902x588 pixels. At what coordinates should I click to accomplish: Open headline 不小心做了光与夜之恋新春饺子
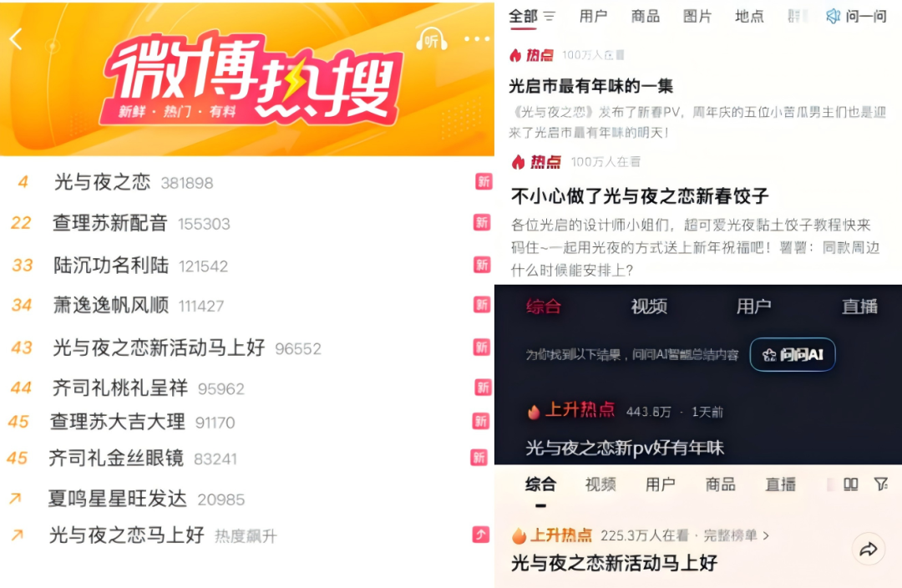[639, 196]
